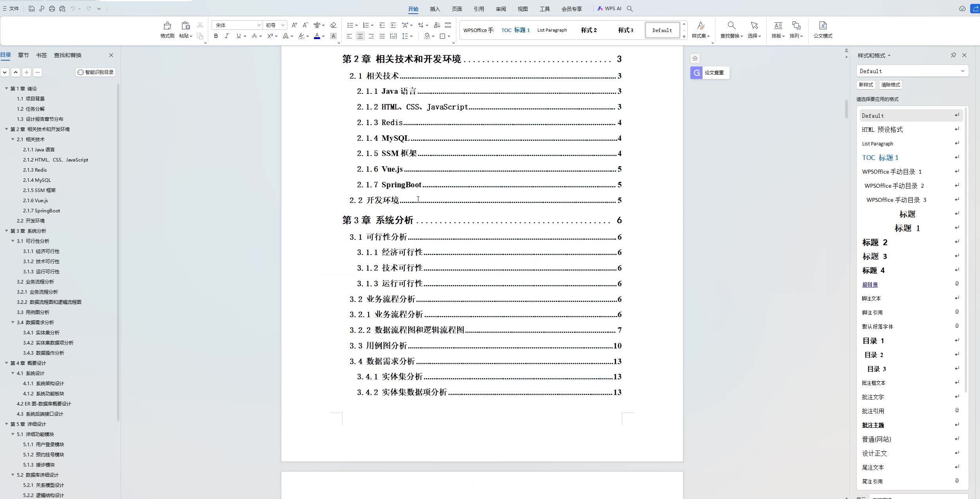Click the Paper Check (论文查重) icon
Viewport: 980px width, 499px height.
(697, 73)
